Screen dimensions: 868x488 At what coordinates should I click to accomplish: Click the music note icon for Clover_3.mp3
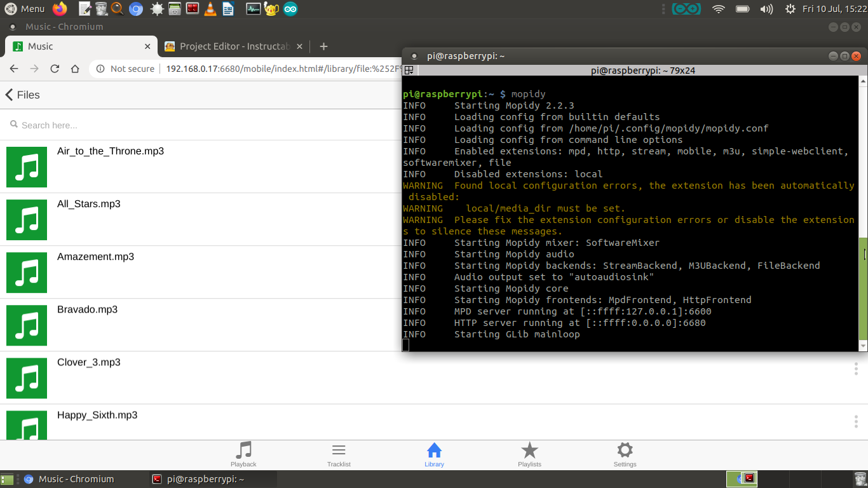[27, 378]
